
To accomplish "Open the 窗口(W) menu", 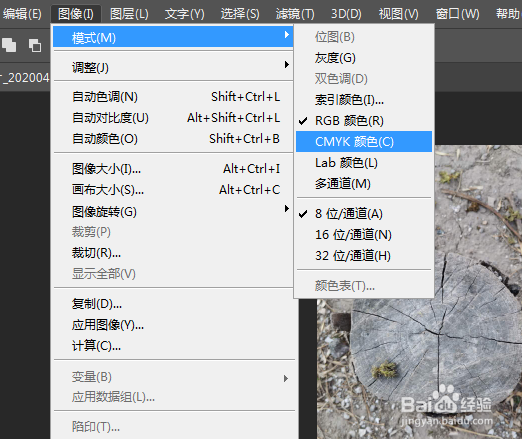I will (x=457, y=14).
